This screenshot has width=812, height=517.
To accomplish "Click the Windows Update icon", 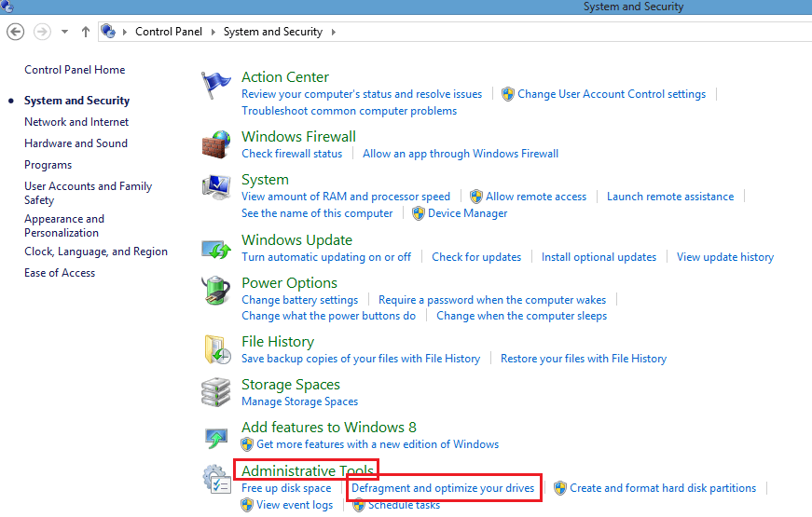I will pos(216,250).
